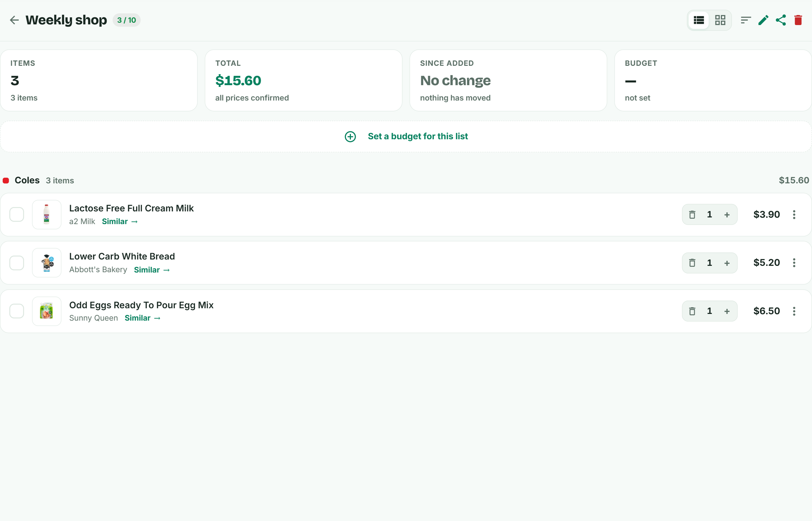Image resolution: width=812 pixels, height=521 pixels.
Task: Increase quantity of Odd Eggs Egg Mix
Action: (727, 311)
